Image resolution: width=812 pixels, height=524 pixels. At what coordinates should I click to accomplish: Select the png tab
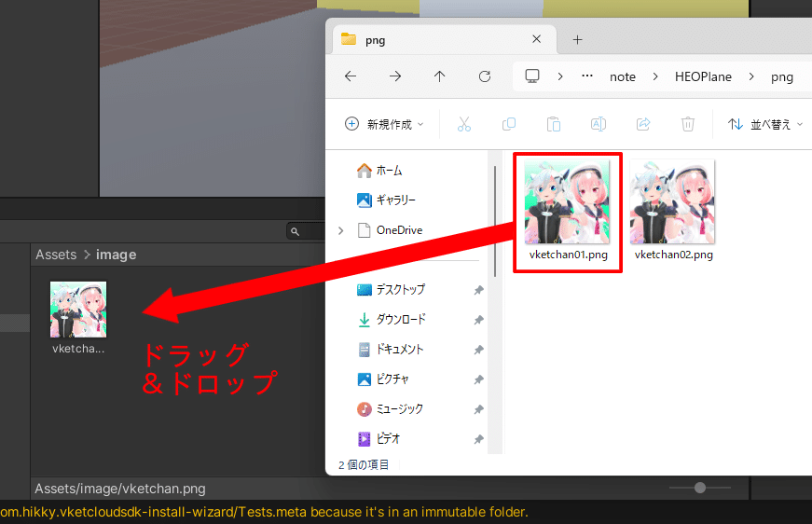pos(444,40)
